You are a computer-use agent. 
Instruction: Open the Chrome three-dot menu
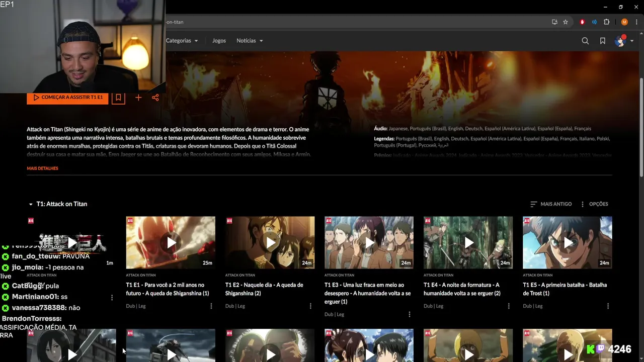tap(636, 22)
